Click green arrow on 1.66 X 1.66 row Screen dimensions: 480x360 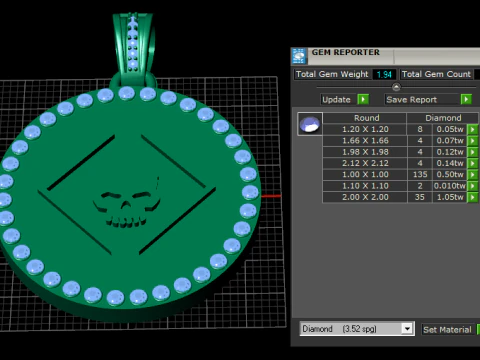point(472,141)
